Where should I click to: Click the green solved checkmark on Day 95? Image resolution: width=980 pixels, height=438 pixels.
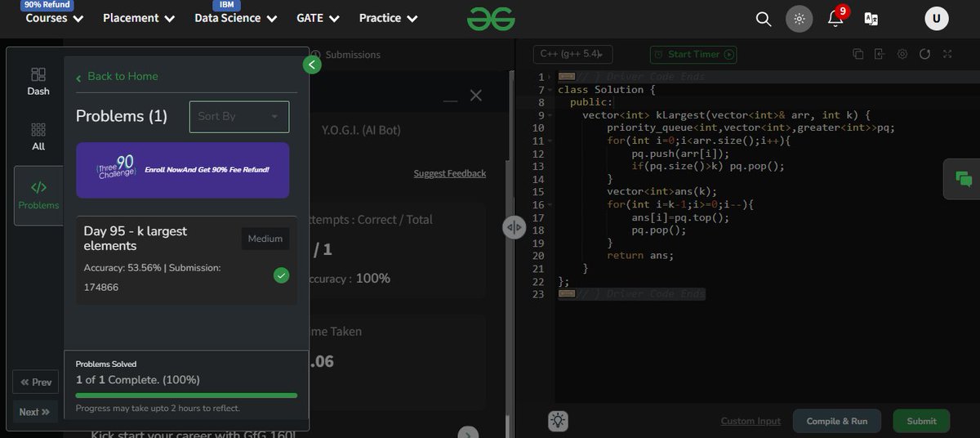282,275
